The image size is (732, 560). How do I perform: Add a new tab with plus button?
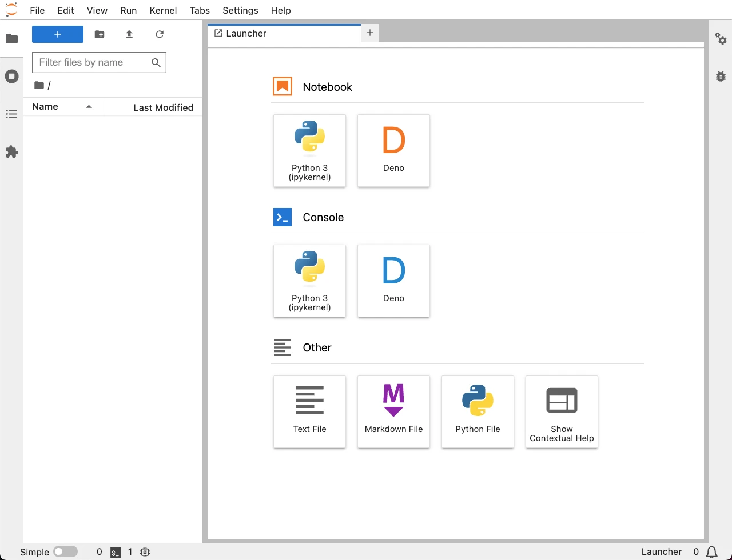pyautogui.click(x=370, y=33)
